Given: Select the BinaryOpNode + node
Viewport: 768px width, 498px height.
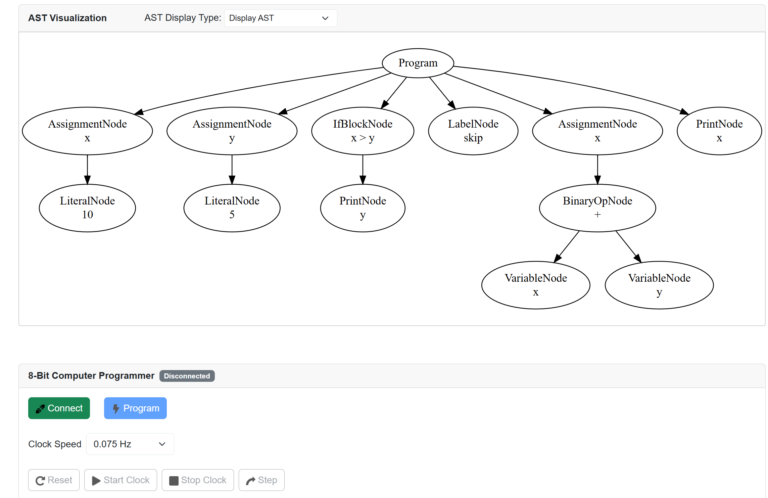Looking at the screenshot, I should [x=597, y=208].
